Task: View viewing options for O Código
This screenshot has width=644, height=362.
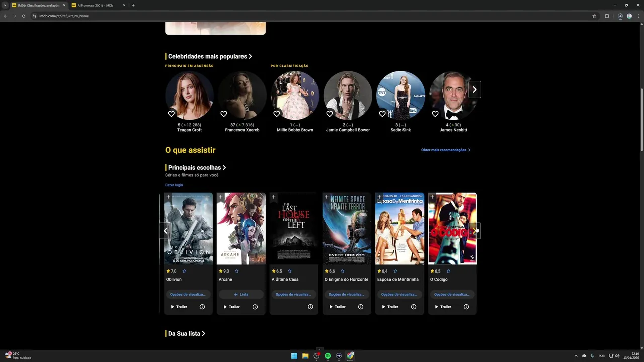Action: tap(452, 294)
